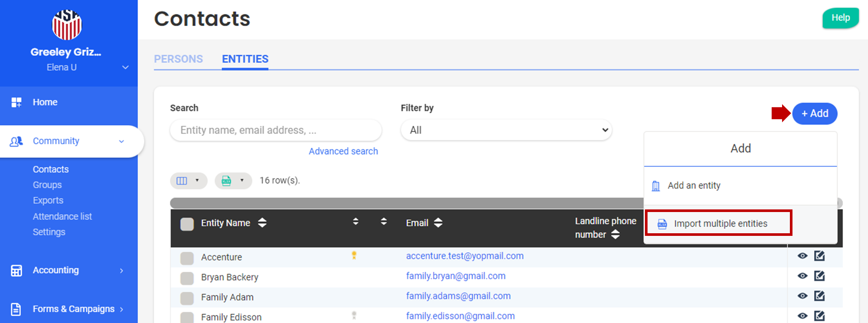Open the Excel export icon dropdown
The width and height of the screenshot is (868, 323).
tap(233, 180)
